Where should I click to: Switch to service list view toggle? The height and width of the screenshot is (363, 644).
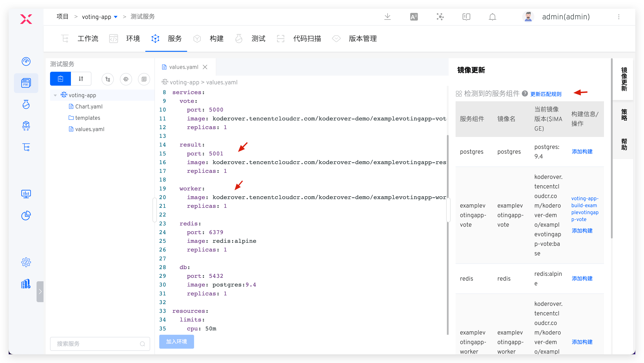[x=60, y=79]
